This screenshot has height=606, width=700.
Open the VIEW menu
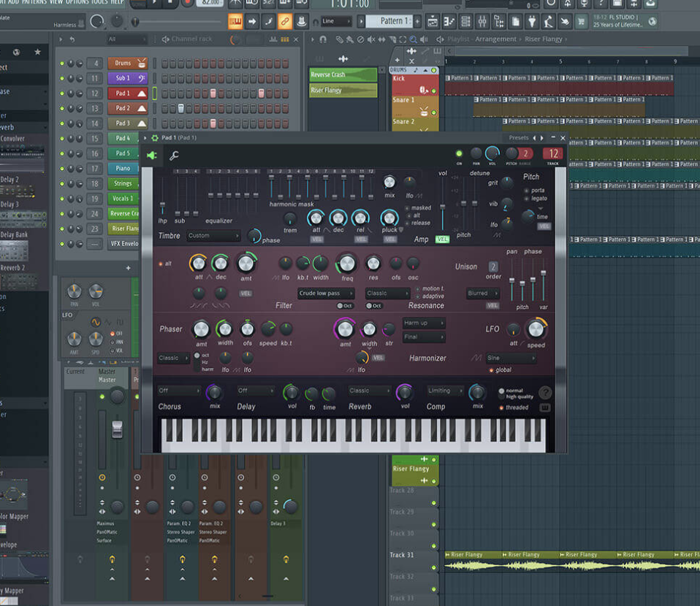(x=56, y=2)
